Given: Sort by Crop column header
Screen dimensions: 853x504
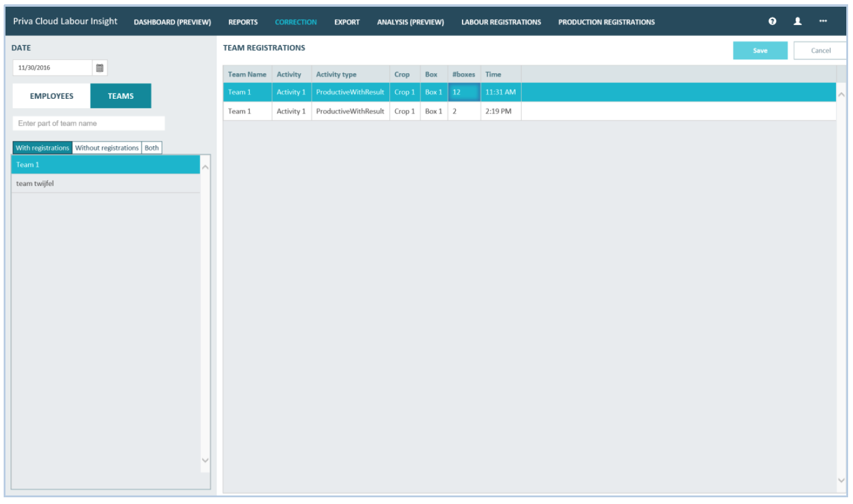Looking at the screenshot, I should pyautogui.click(x=405, y=74).
